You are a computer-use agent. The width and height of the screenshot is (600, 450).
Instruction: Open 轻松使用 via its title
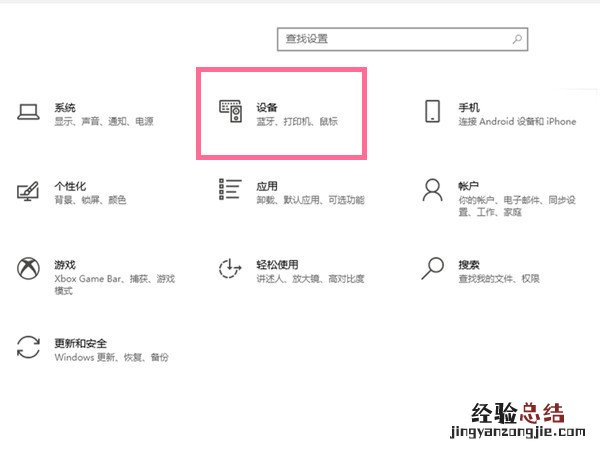[277, 265]
